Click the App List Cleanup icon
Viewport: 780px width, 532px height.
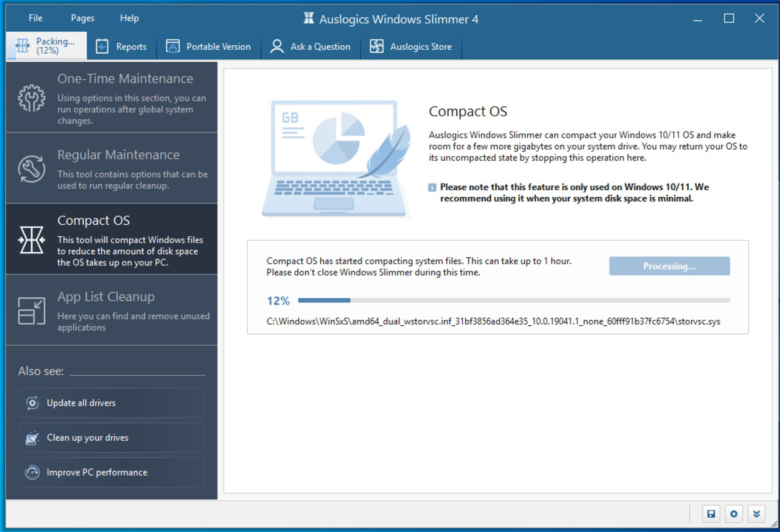[x=32, y=311]
